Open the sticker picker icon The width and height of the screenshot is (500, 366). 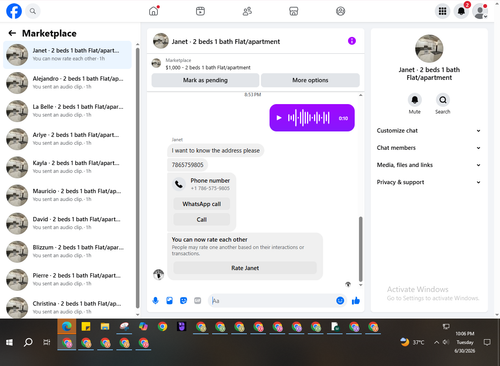pyautogui.click(x=183, y=301)
